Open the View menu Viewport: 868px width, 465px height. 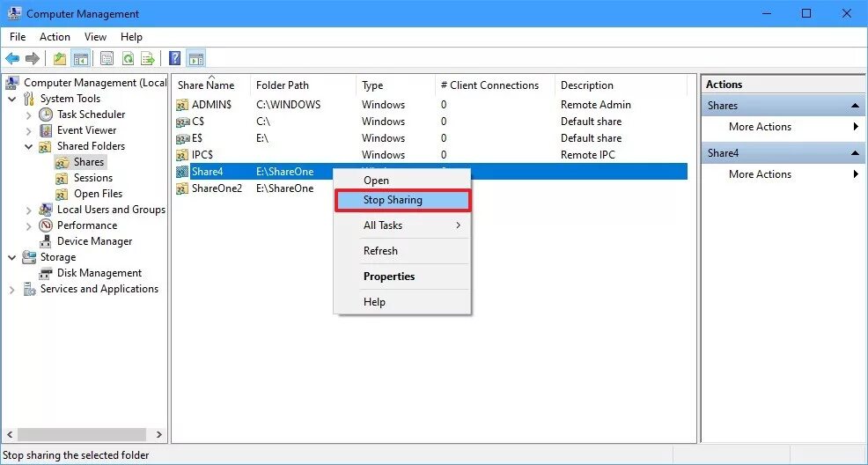[95, 36]
